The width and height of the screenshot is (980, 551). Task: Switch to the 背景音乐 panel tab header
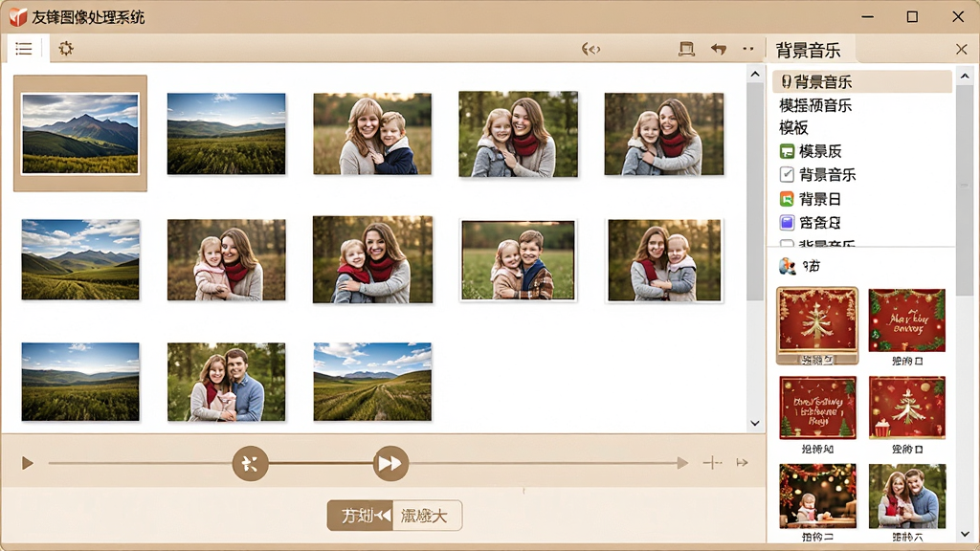click(808, 50)
